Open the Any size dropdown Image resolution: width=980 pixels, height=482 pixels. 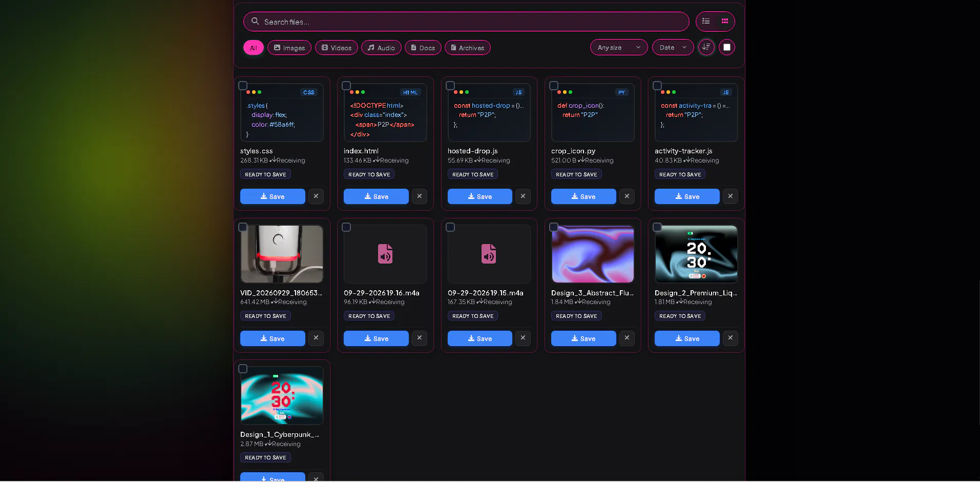pyautogui.click(x=619, y=47)
